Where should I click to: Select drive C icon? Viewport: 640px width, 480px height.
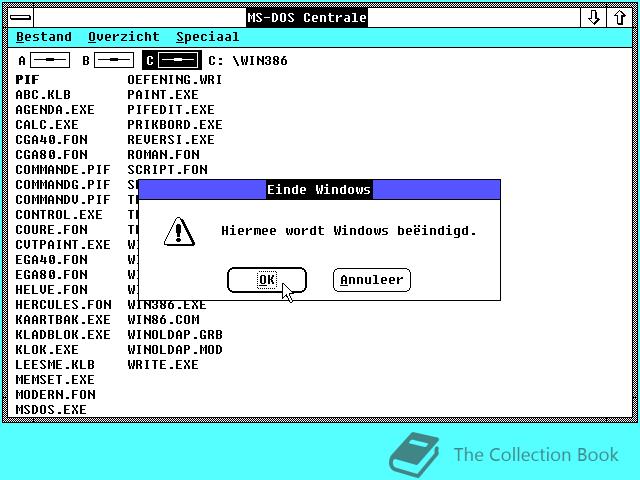click(172, 60)
